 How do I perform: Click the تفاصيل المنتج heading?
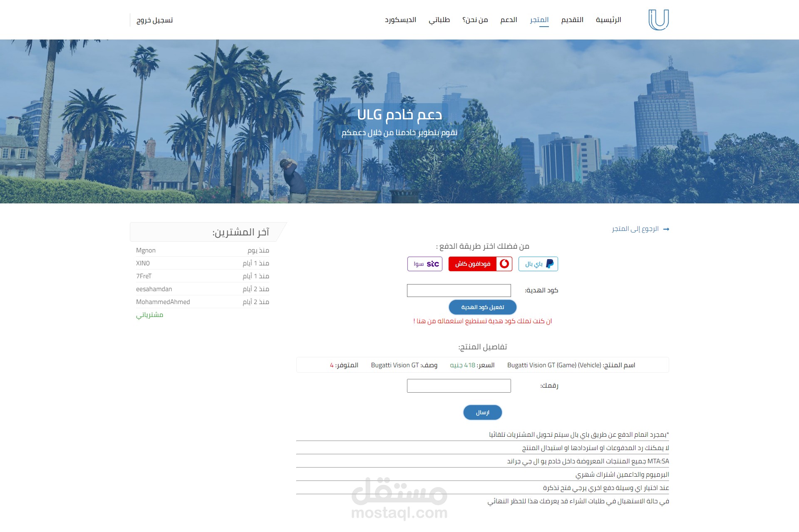tap(483, 347)
